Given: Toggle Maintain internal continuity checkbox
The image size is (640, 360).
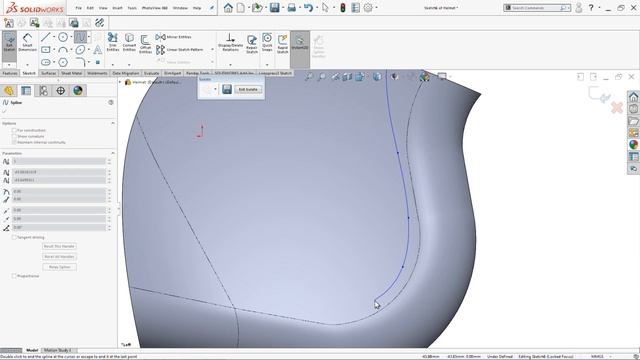Looking at the screenshot, I should pyautogui.click(x=14, y=142).
